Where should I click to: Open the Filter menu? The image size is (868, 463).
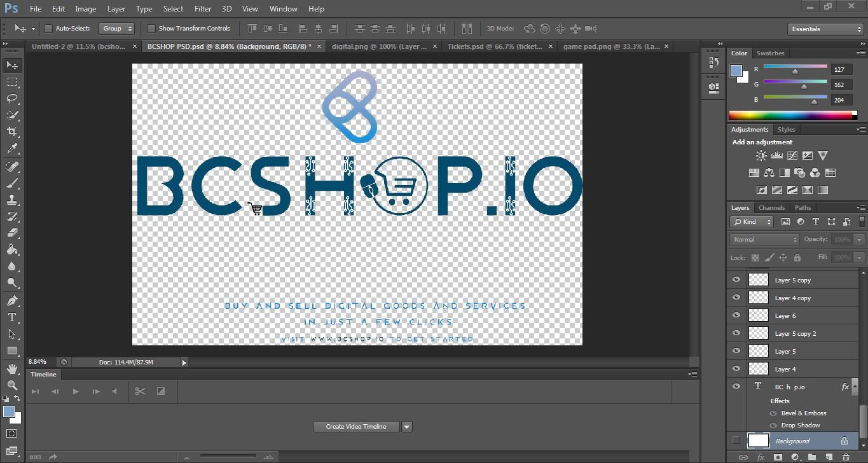pyautogui.click(x=203, y=9)
